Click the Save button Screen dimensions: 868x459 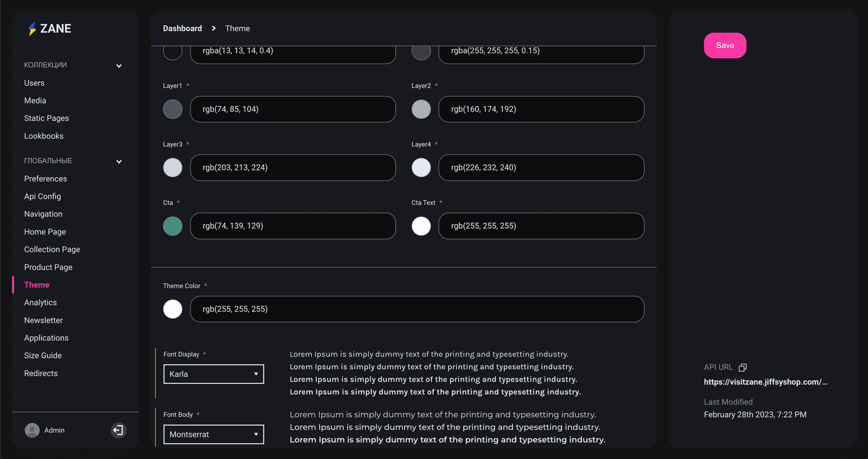(x=725, y=45)
